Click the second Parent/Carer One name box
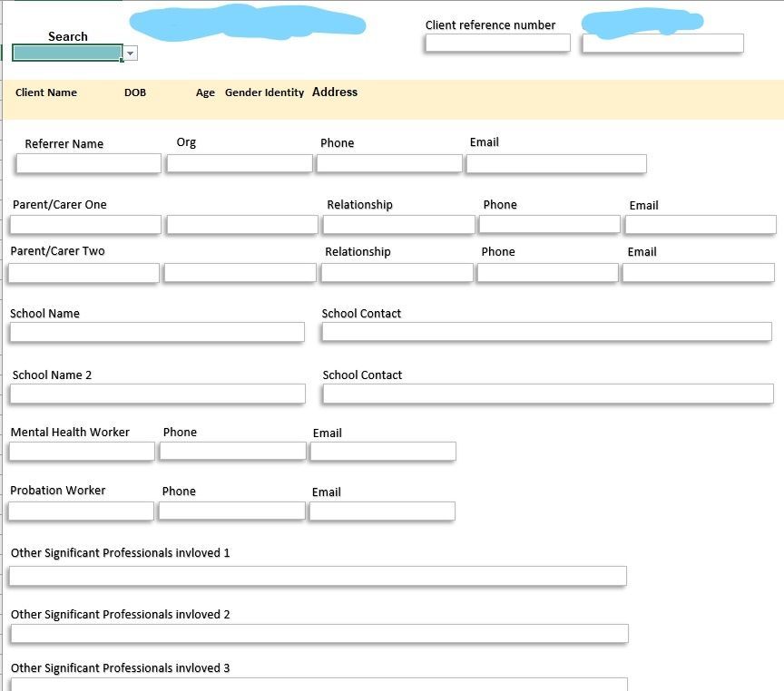The image size is (784, 691). pyautogui.click(x=242, y=225)
